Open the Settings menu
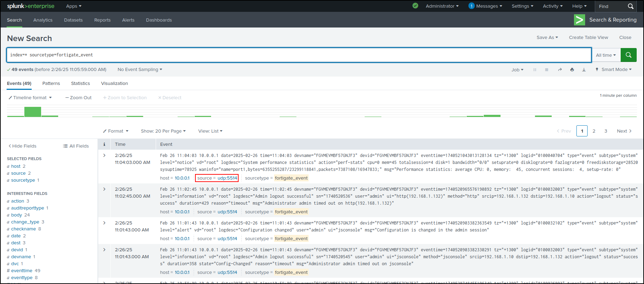Screen dimensions: 644x284 [522, 6]
